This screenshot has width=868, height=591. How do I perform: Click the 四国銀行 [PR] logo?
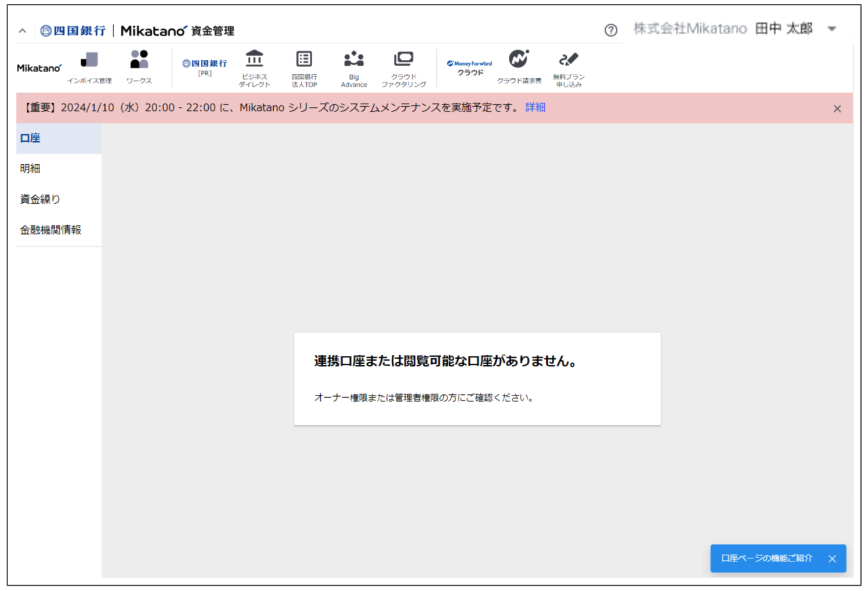205,67
